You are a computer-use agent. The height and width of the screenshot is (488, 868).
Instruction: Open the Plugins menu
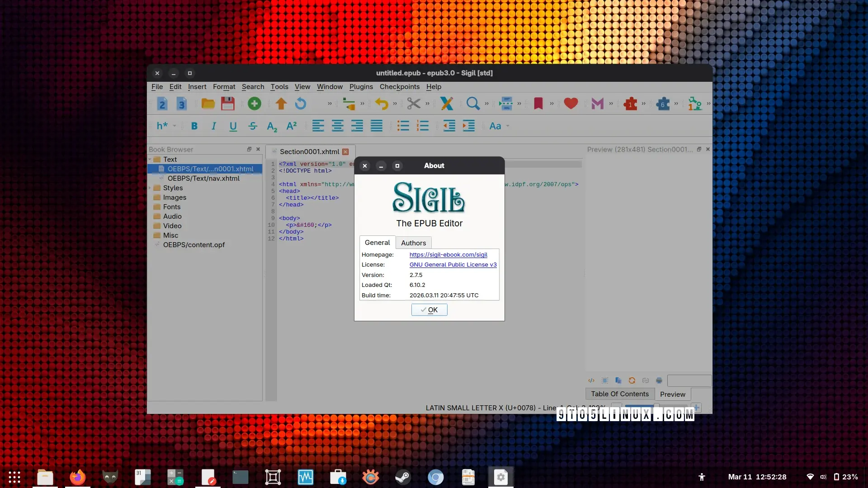[361, 87]
